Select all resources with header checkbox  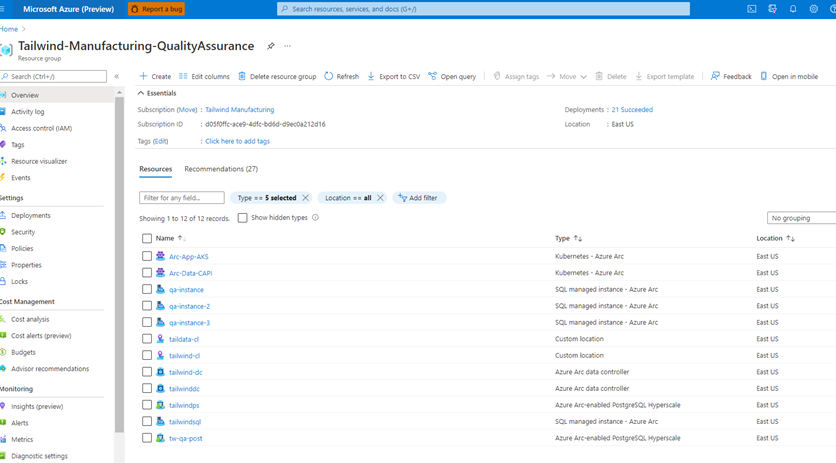click(147, 238)
